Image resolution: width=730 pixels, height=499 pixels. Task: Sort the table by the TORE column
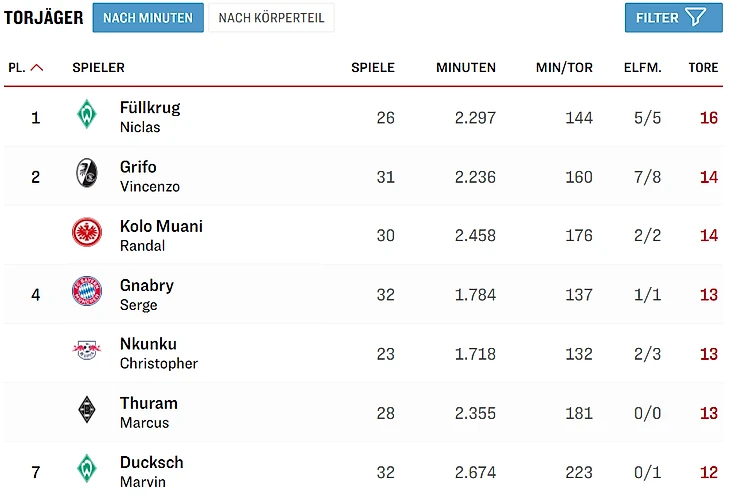(x=703, y=68)
